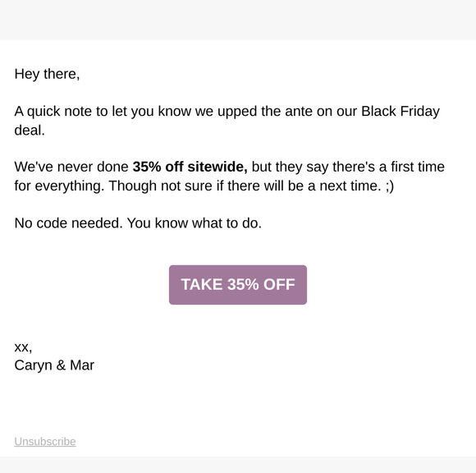Select the "Black Friday" words in the note

[x=400, y=111]
